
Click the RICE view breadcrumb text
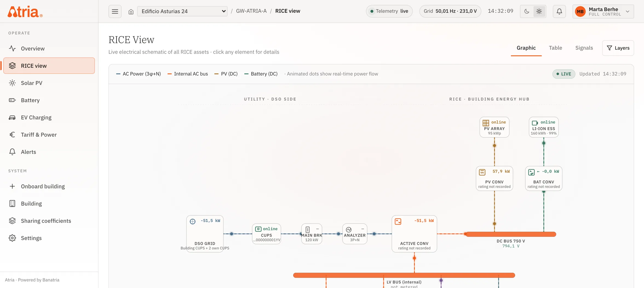(287, 11)
